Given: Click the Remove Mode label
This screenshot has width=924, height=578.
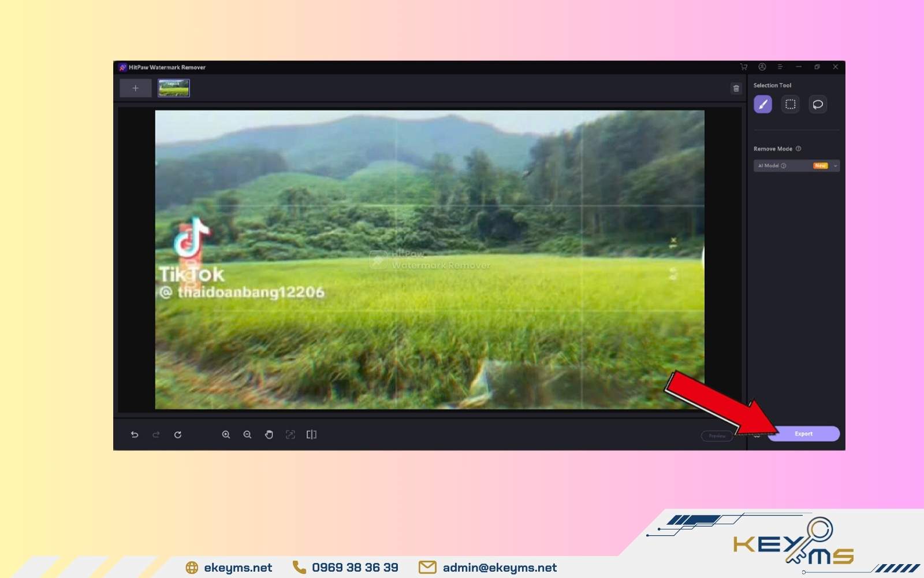Looking at the screenshot, I should (773, 149).
